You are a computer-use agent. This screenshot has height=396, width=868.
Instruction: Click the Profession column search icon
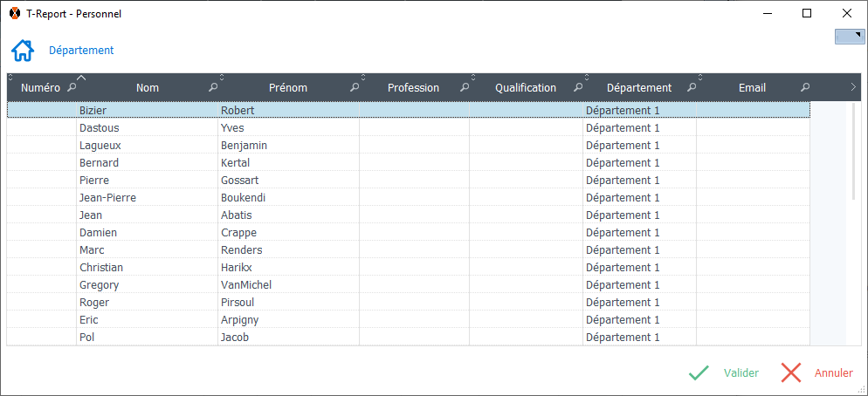[465, 87]
